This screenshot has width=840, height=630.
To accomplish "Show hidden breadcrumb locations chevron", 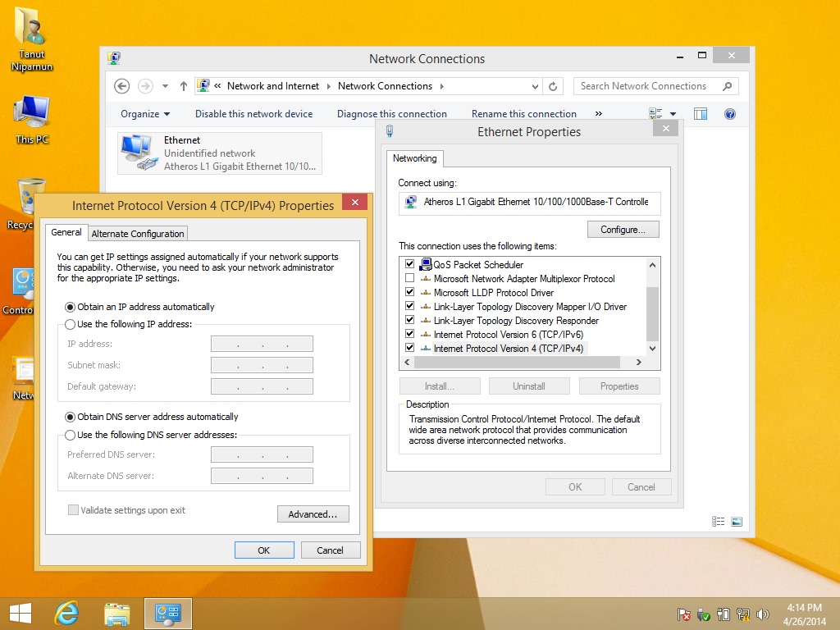I will click(217, 85).
